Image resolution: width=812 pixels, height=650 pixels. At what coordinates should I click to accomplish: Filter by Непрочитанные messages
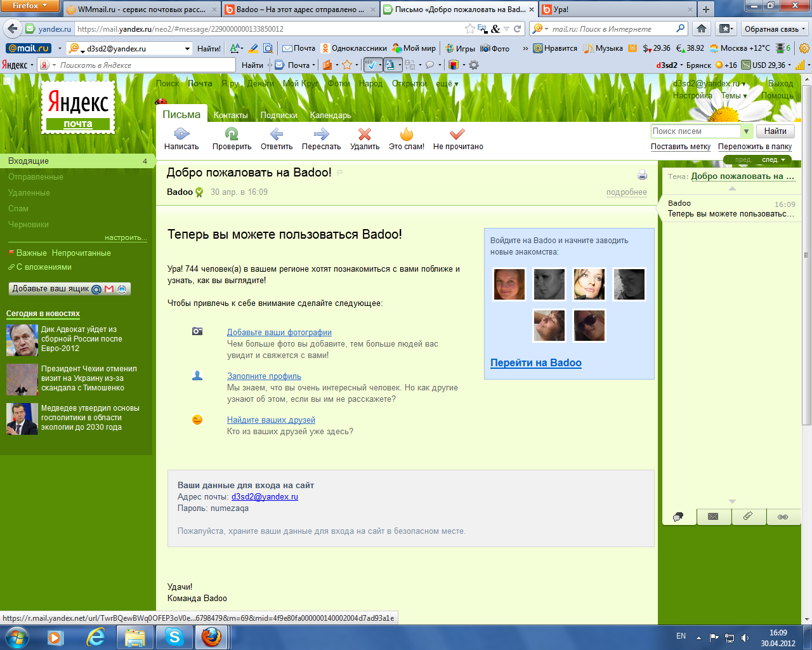(81, 253)
